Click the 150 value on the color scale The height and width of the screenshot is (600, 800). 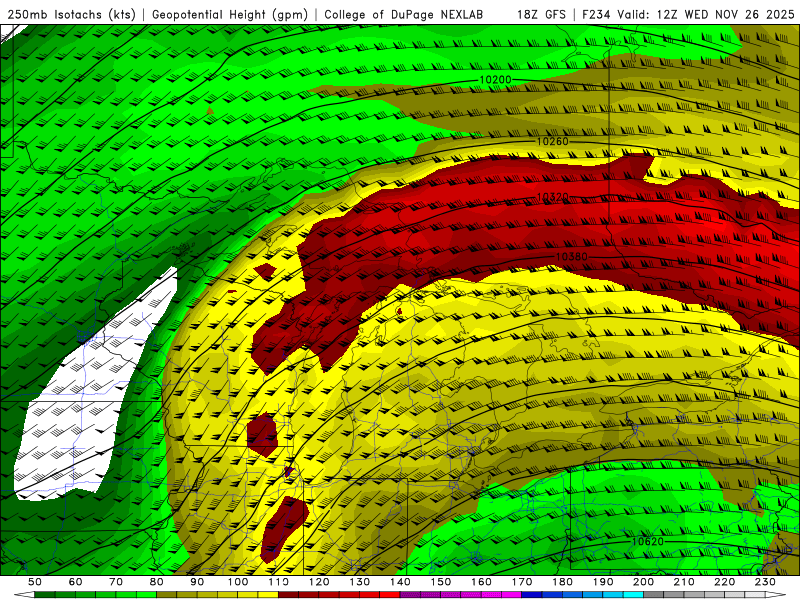click(x=441, y=582)
